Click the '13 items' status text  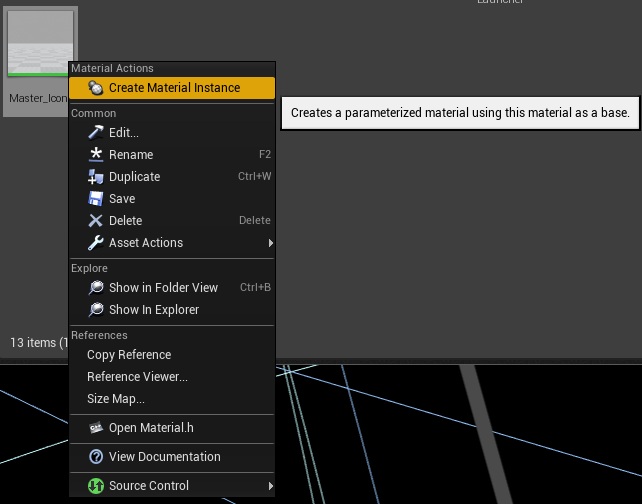pyautogui.click(x=33, y=343)
